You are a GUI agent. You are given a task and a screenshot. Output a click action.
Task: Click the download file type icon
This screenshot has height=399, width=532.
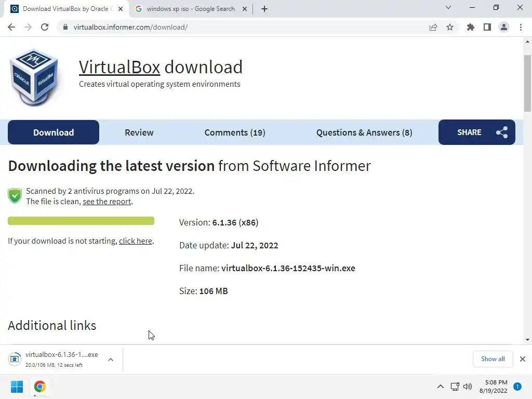(x=15, y=359)
